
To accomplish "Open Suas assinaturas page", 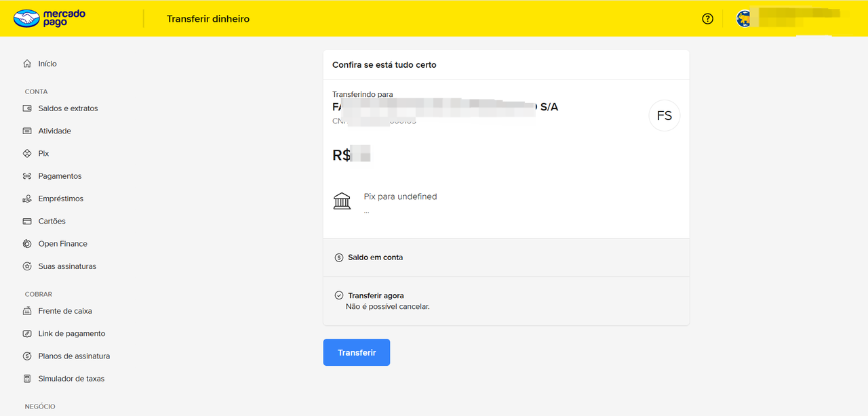I will pos(67,266).
